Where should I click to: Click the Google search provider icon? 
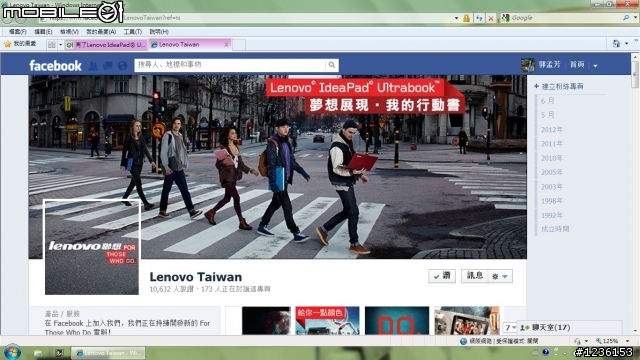(x=506, y=18)
